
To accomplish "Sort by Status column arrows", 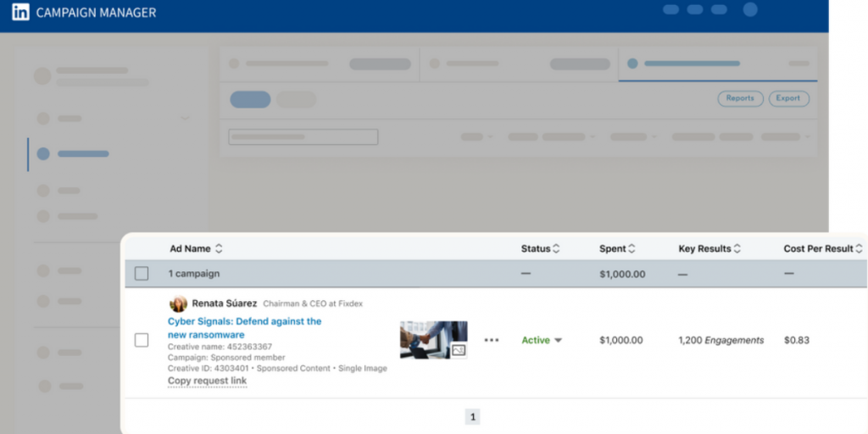I will [556, 249].
